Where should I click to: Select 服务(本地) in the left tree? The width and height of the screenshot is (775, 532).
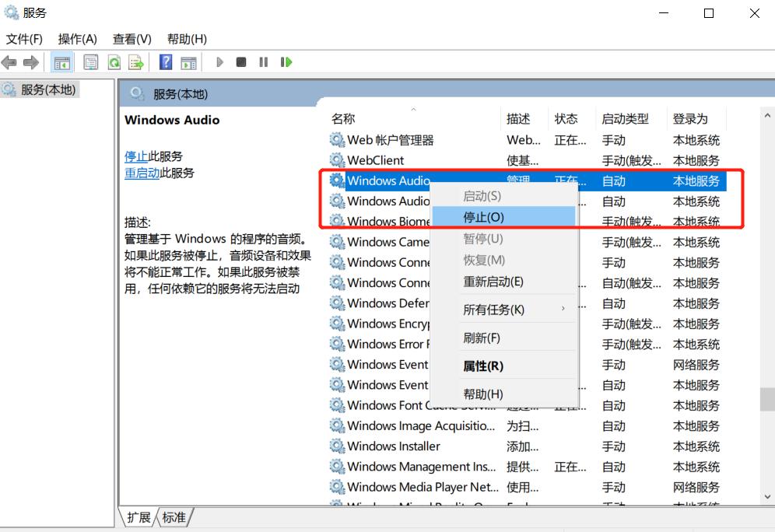point(40,90)
